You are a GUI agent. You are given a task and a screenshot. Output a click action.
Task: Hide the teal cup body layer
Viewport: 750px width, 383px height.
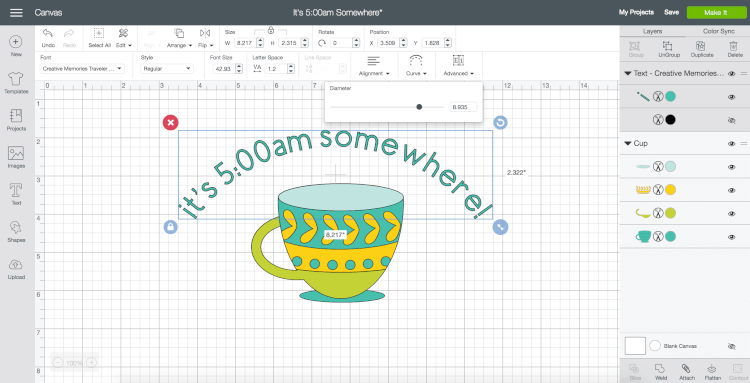731,237
